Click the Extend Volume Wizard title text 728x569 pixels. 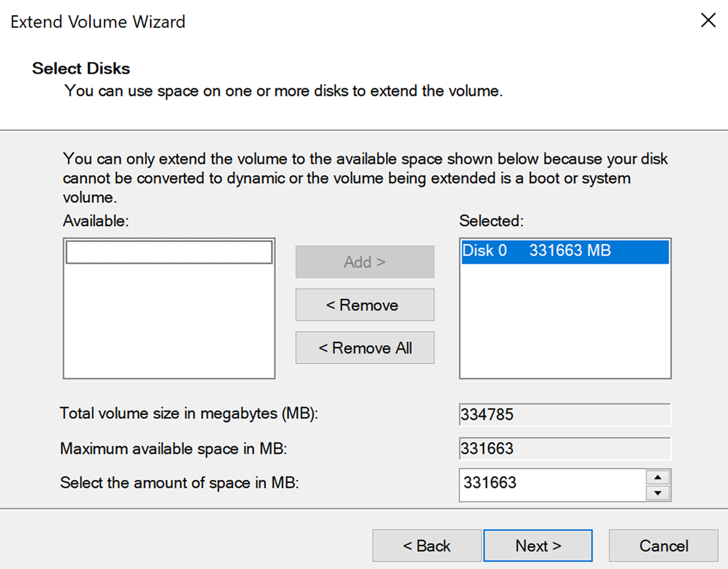98,22
